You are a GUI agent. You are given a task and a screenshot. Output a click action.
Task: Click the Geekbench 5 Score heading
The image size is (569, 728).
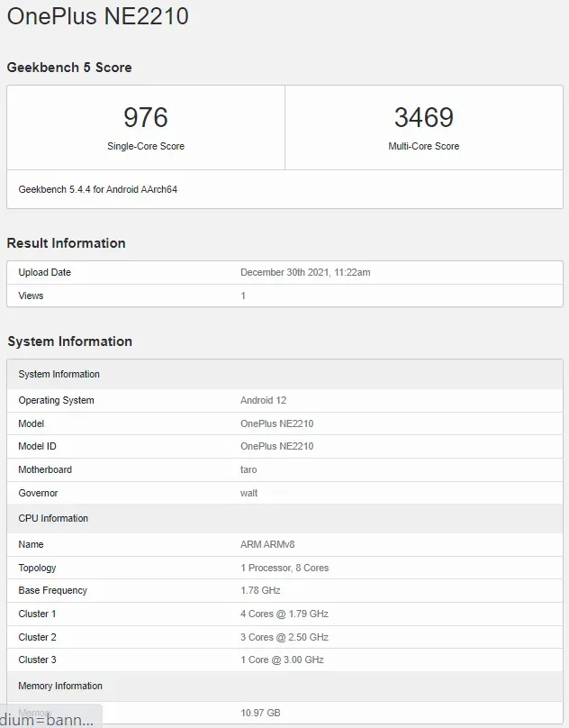69,68
